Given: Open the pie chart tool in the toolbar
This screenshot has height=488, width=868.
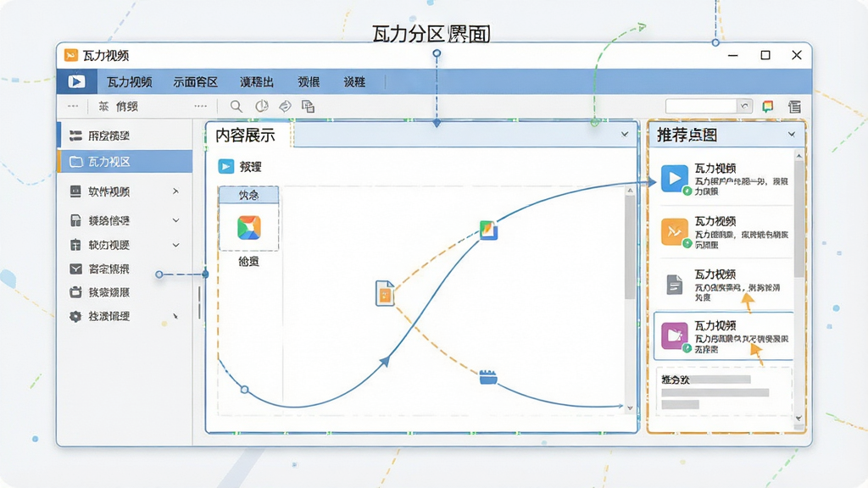Looking at the screenshot, I should coord(261,106).
